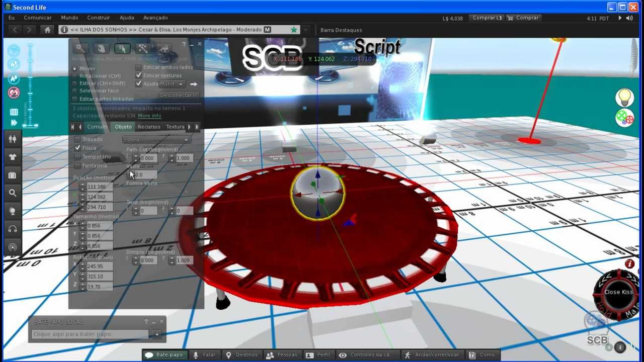Go back with navigation back arrow
Screen dimensions: 644x362
15,30
